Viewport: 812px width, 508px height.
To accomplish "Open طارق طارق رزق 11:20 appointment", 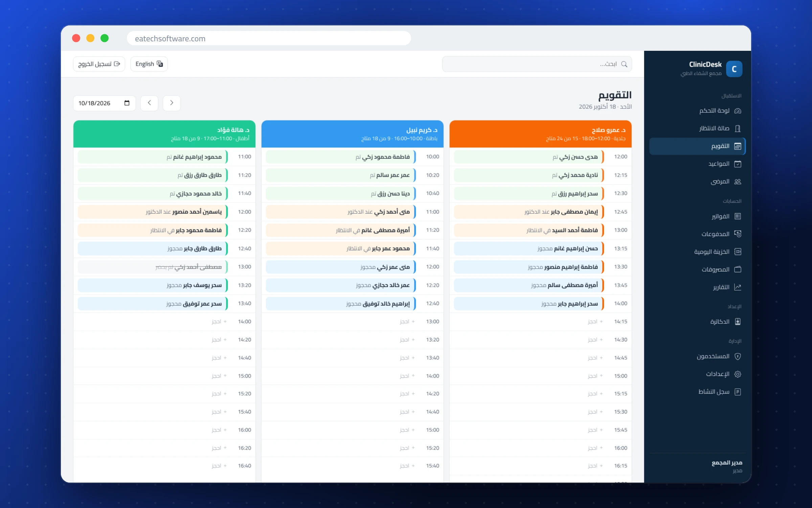I will [153, 175].
